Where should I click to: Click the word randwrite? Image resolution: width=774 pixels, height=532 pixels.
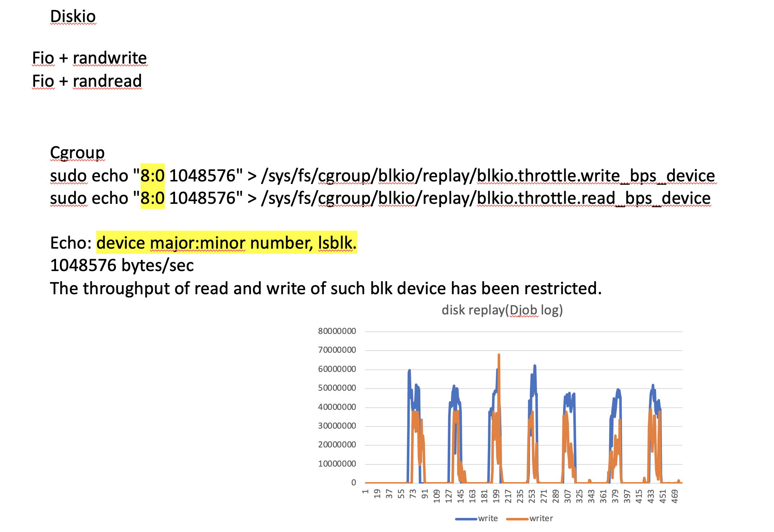tap(110, 58)
